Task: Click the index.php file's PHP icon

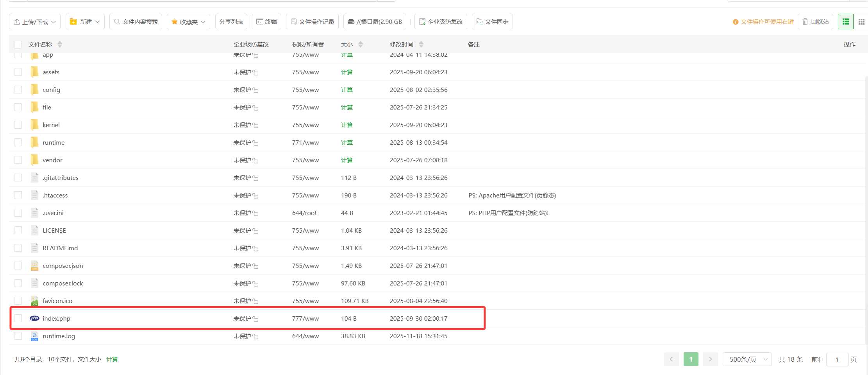Action: coord(34,318)
